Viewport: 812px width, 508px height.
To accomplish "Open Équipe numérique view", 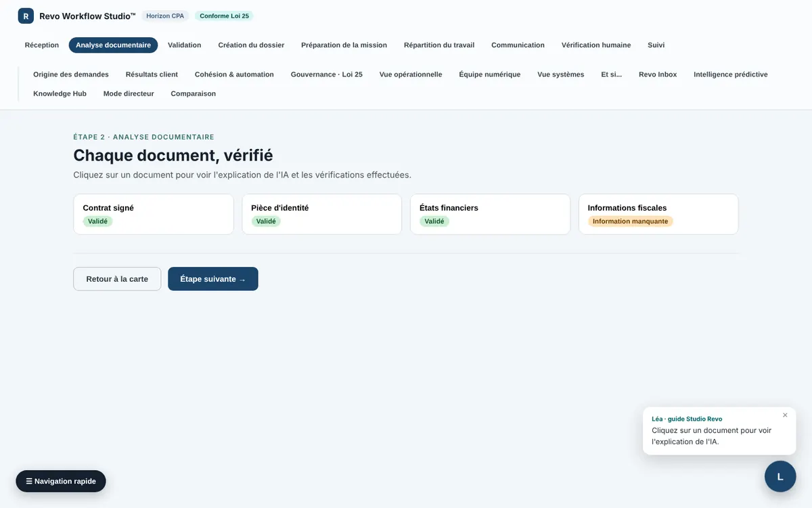I will coord(490,75).
